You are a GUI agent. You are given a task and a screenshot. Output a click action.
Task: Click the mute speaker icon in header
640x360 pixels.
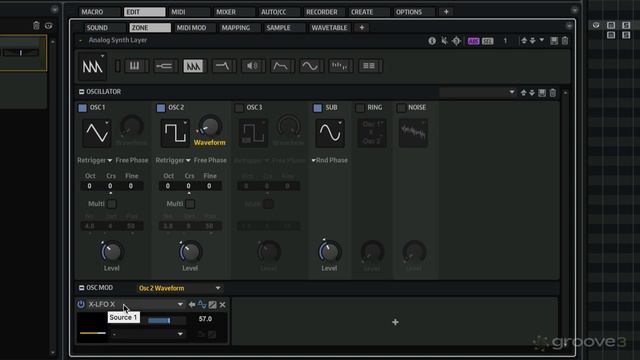click(x=444, y=41)
